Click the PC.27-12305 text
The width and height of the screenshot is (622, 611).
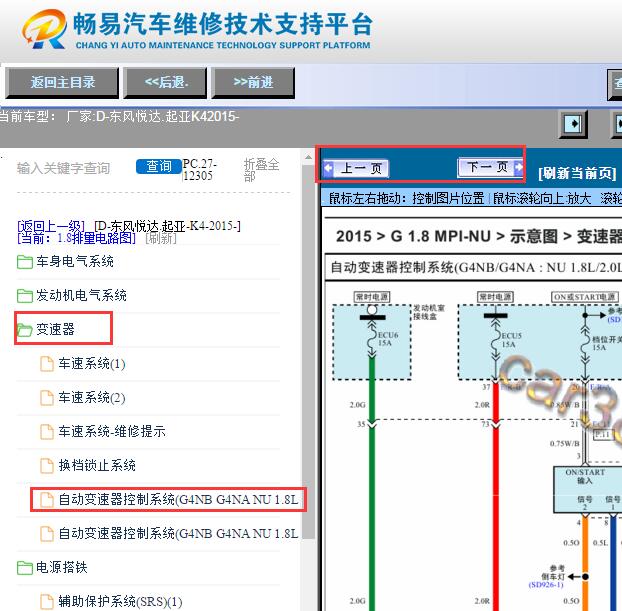[x=200, y=169]
